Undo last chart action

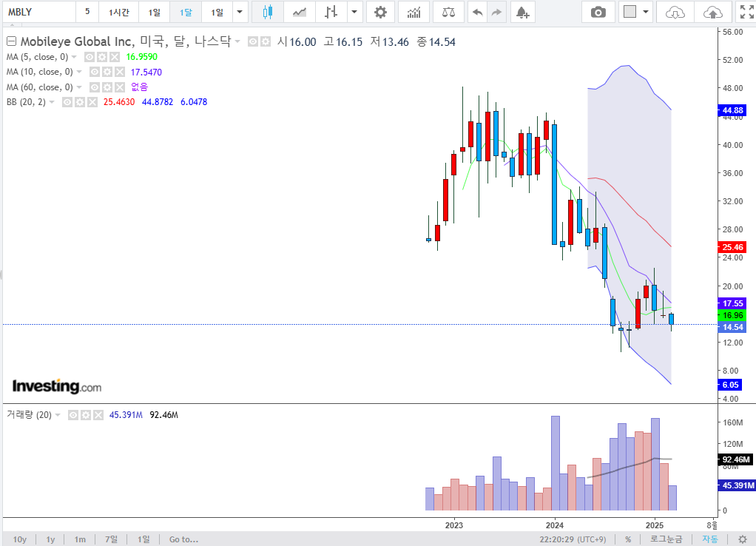[477, 12]
